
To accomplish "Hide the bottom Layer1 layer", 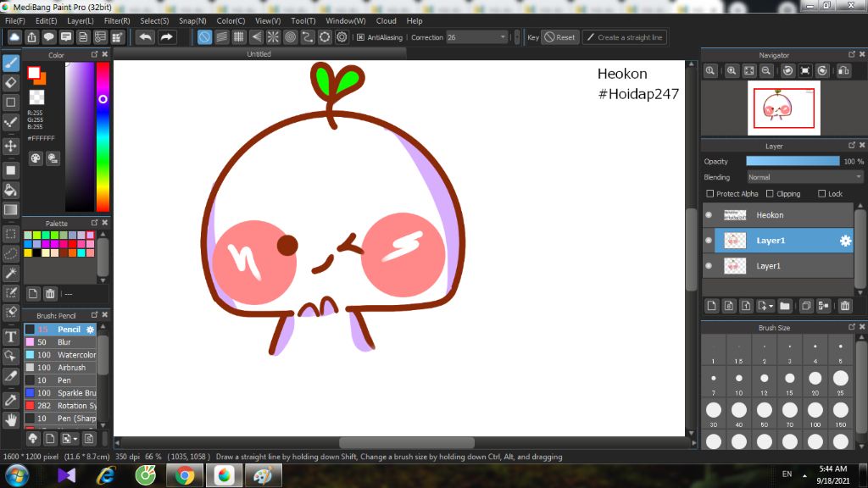I will (x=709, y=266).
